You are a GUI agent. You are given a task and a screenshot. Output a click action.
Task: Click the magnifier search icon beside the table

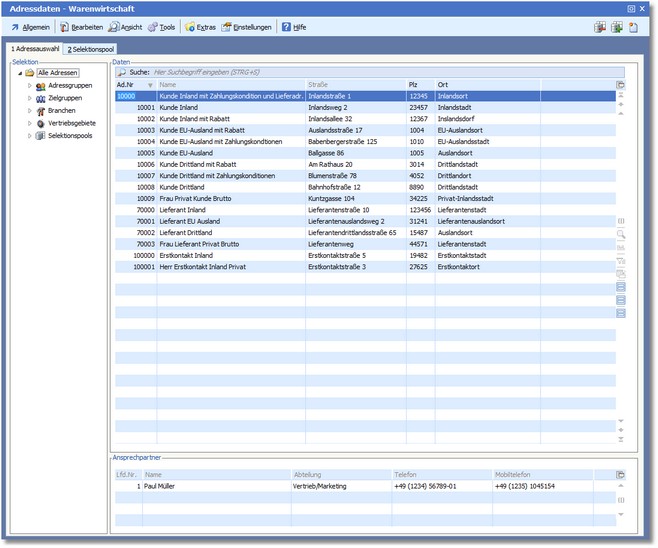point(621,234)
